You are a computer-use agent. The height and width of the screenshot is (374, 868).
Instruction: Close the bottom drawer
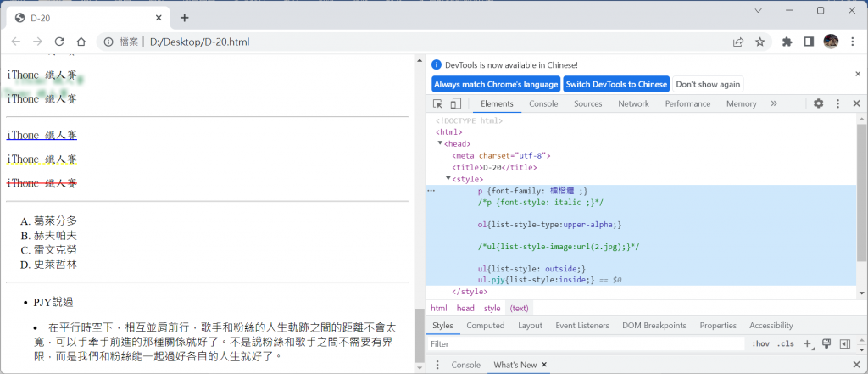click(856, 365)
